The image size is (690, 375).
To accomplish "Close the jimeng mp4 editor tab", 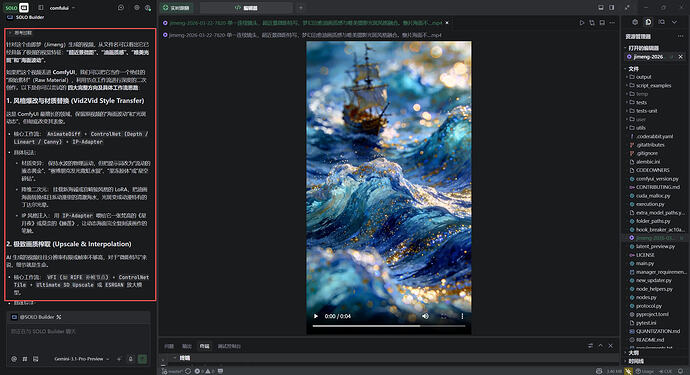I will tap(447, 22).
